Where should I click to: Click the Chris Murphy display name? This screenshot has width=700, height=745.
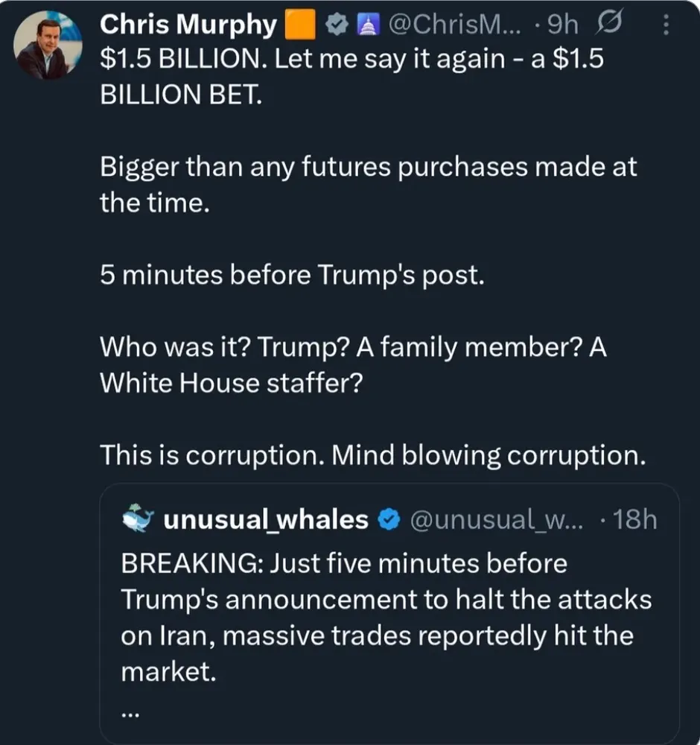[188, 26]
